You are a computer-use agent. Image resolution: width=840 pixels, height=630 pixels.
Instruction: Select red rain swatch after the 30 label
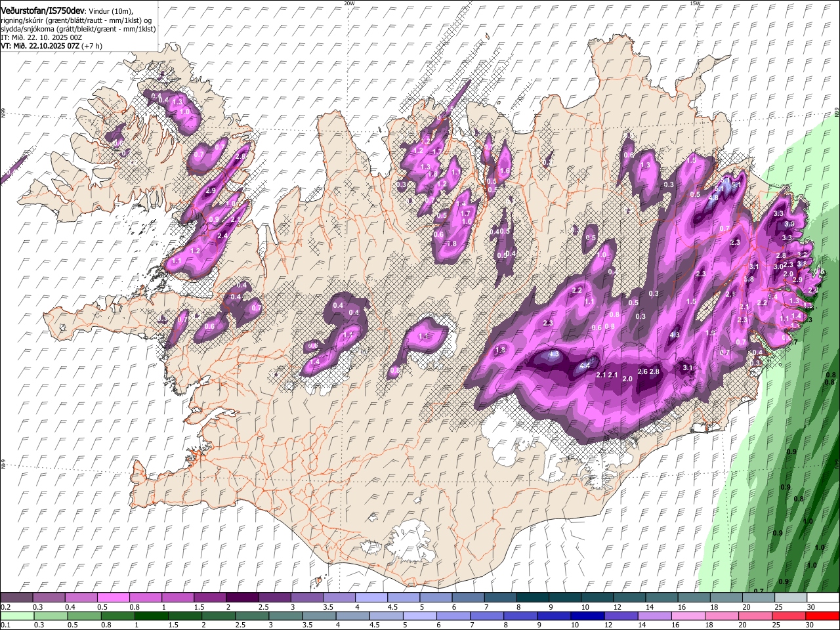coord(822,616)
